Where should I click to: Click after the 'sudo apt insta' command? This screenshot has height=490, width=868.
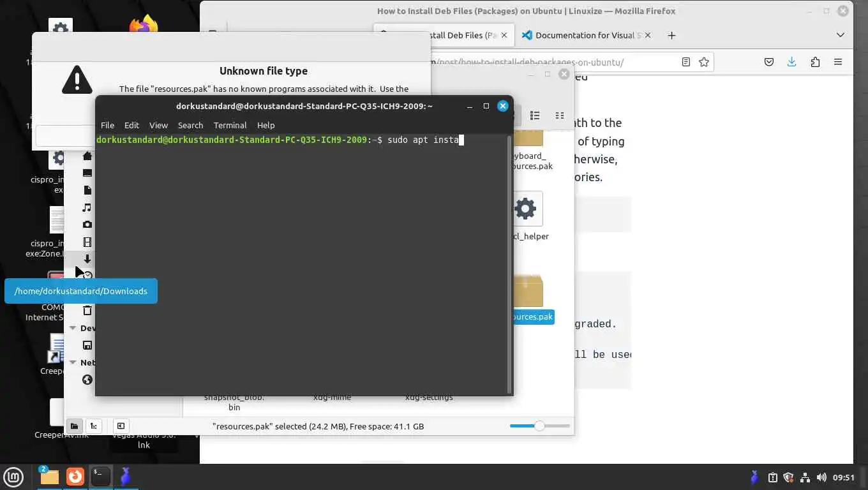[461, 140]
